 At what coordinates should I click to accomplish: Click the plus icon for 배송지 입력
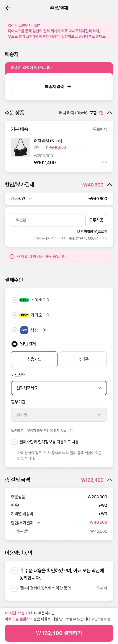(x=69, y=86)
